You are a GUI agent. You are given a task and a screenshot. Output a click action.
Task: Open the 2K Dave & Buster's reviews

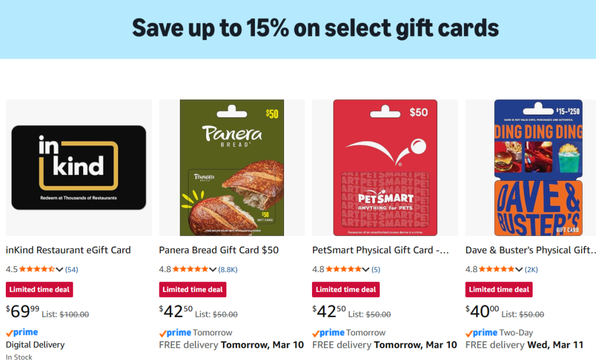(x=531, y=269)
